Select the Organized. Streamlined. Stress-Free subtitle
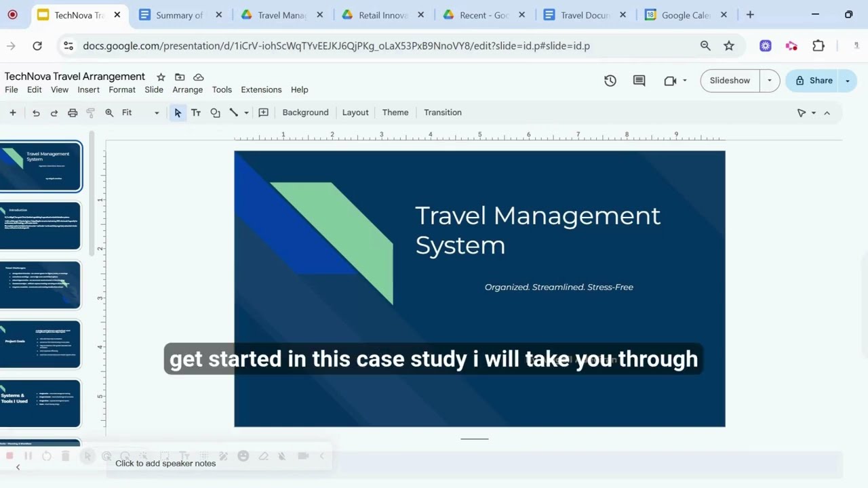 coord(559,287)
